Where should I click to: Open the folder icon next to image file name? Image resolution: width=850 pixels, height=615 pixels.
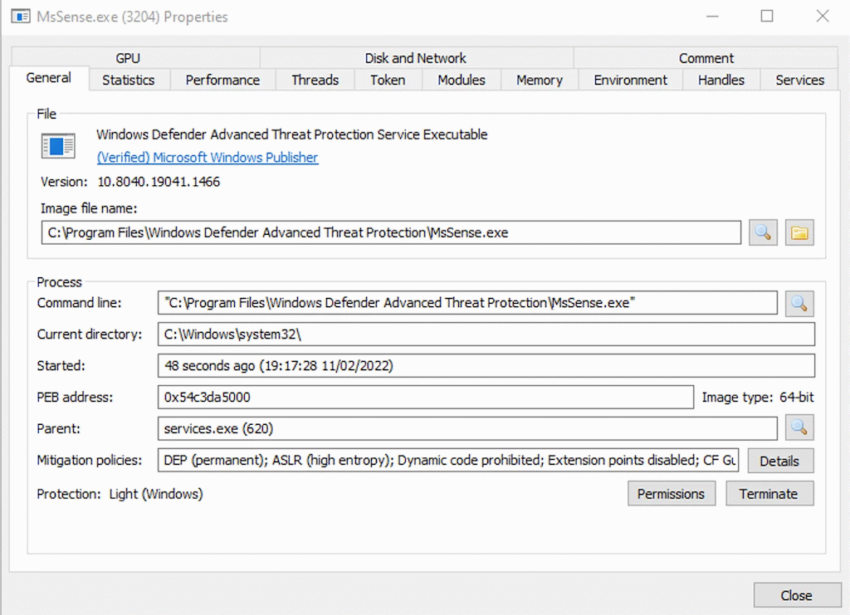click(800, 232)
